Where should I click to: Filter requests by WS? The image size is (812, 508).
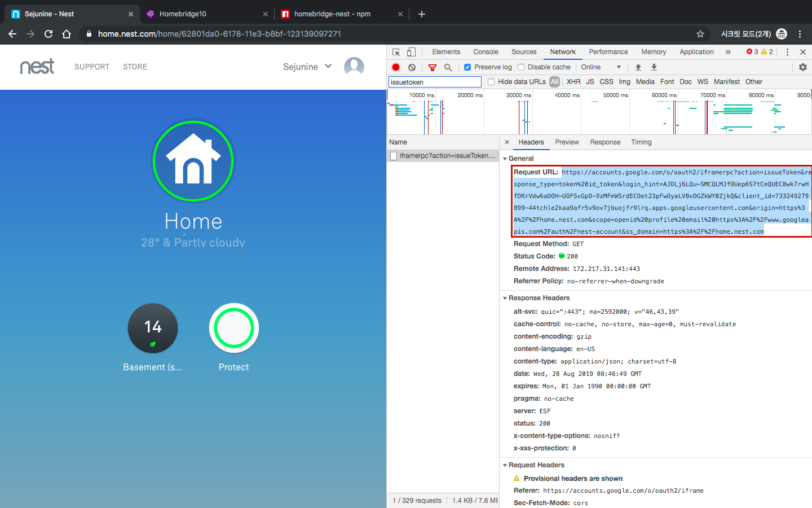pyautogui.click(x=703, y=82)
